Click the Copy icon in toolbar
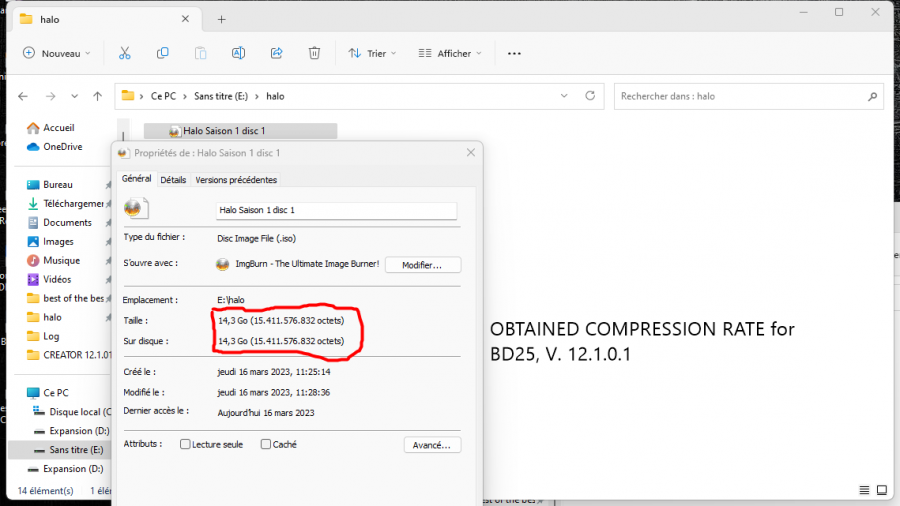Screen dimensions: 900x506 pyautogui.click(x=162, y=53)
